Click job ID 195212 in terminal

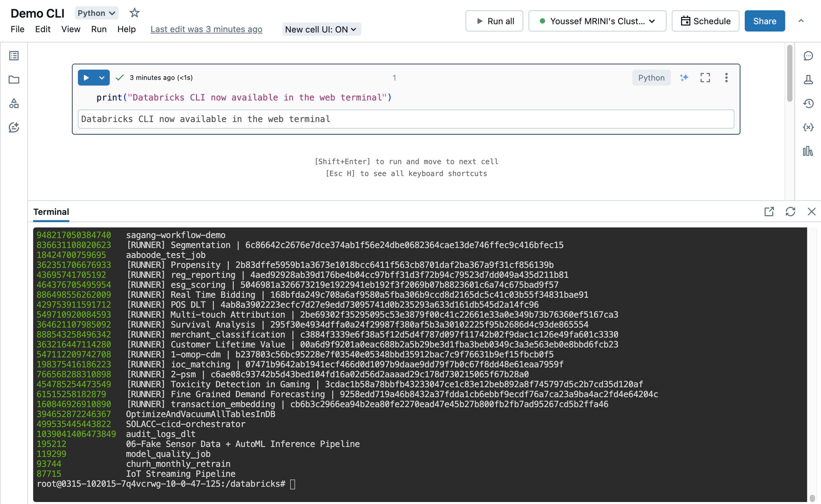tap(51, 444)
